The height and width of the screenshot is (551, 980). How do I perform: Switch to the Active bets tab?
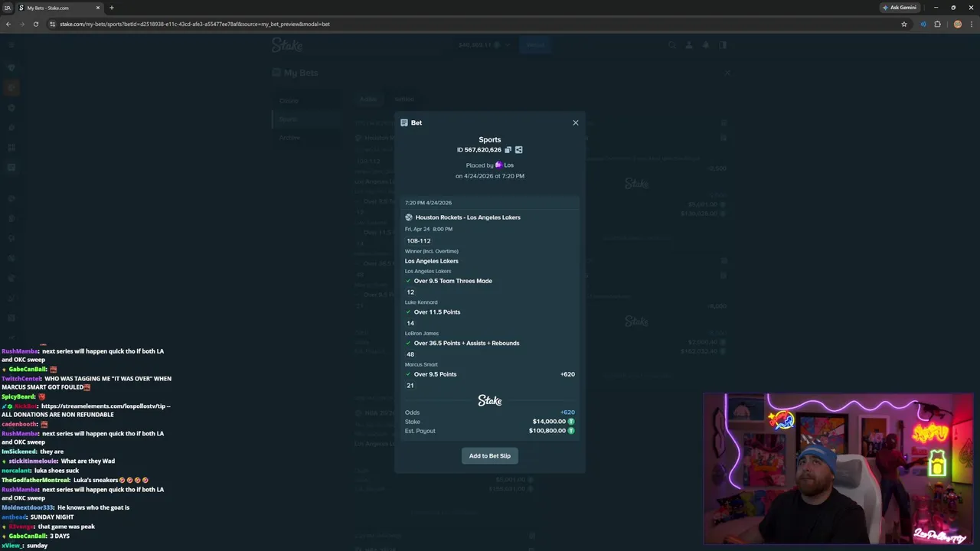(369, 99)
